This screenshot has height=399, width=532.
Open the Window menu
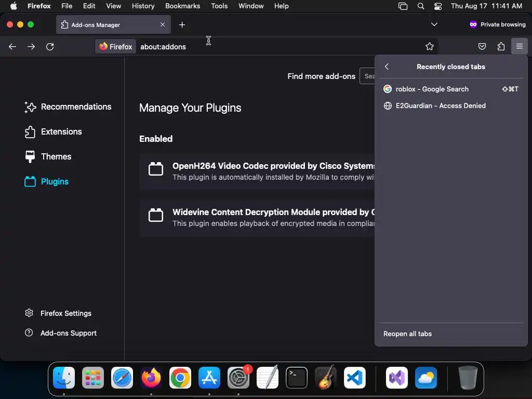coord(251,6)
